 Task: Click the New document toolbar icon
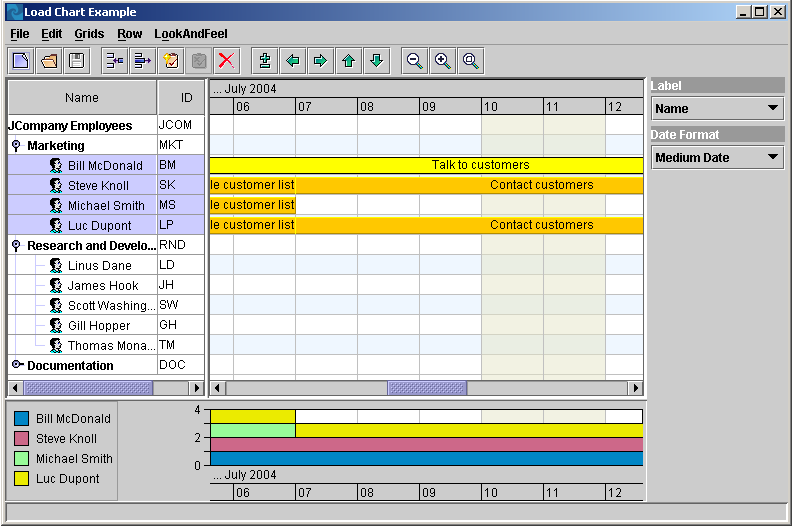coord(21,61)
